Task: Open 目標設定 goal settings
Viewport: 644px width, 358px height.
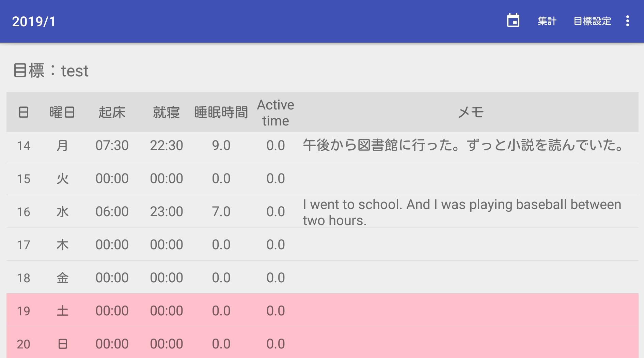Action: point(592,21)
